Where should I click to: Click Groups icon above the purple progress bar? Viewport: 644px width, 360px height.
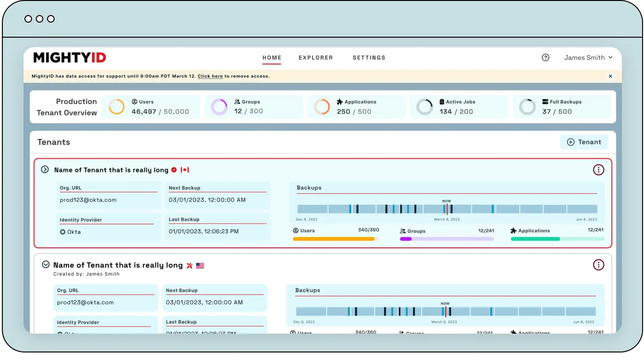403,231
